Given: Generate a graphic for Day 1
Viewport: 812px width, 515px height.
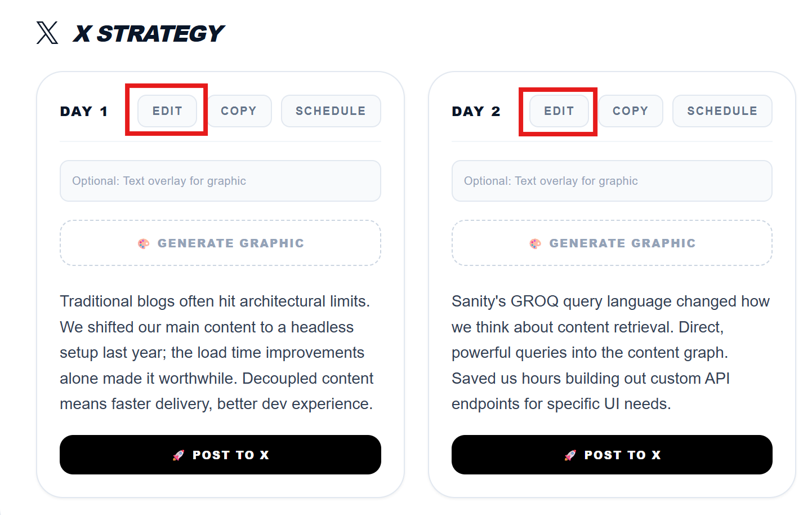Looking at the screenshot, I should 220,243.
